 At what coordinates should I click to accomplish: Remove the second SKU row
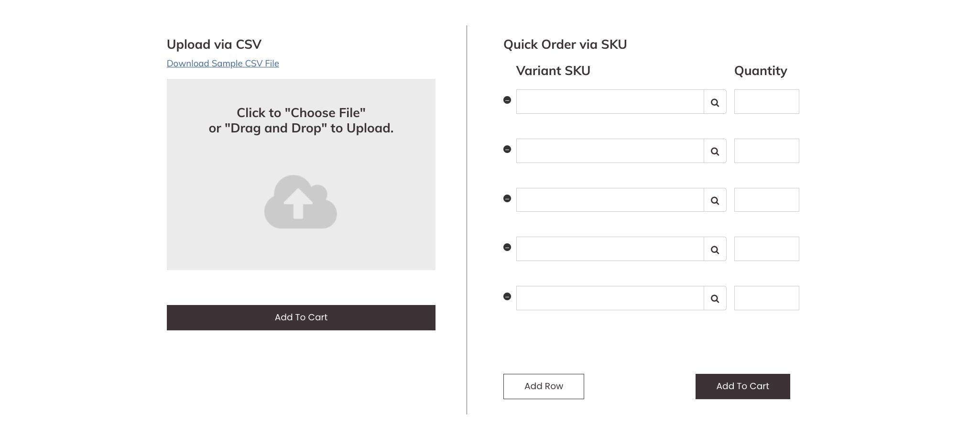click(507, 149)
